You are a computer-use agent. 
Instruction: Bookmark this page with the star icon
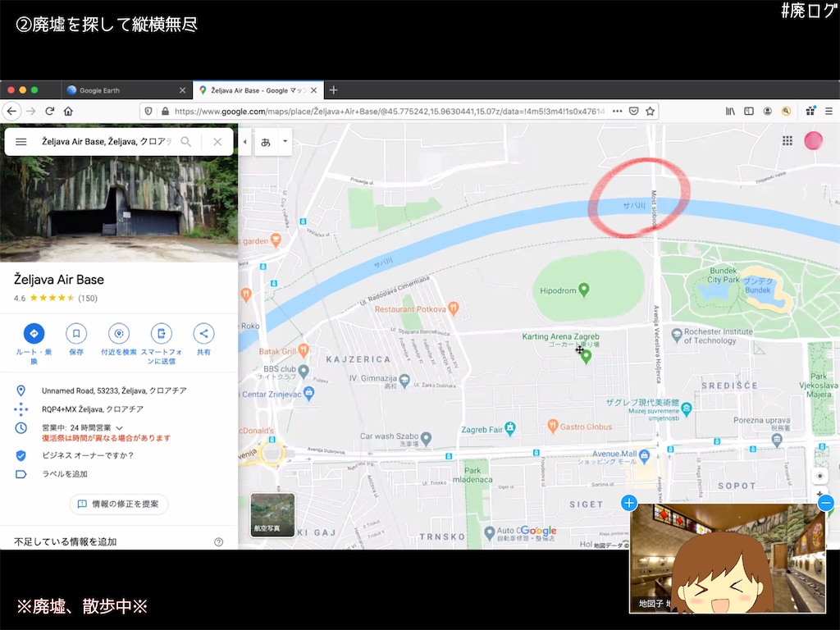pyautogui.click(x=650, y=112)
